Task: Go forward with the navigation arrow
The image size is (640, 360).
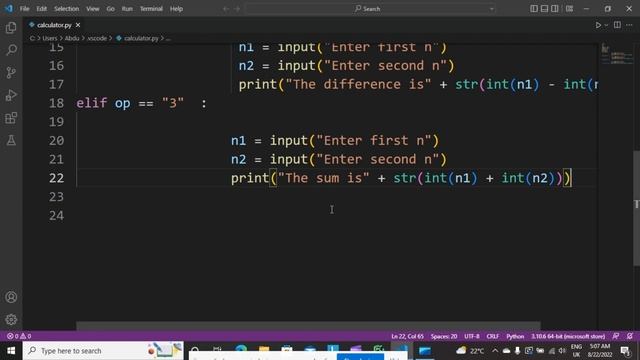Action: click(237, 9)
